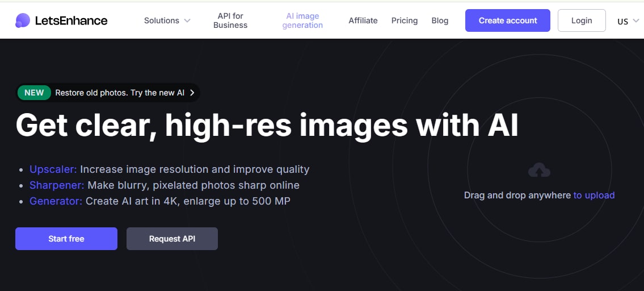Click the 'to upload' link
Image resolution: width=644 pixels, height=291 pixels.
click(x=594, y=195)
